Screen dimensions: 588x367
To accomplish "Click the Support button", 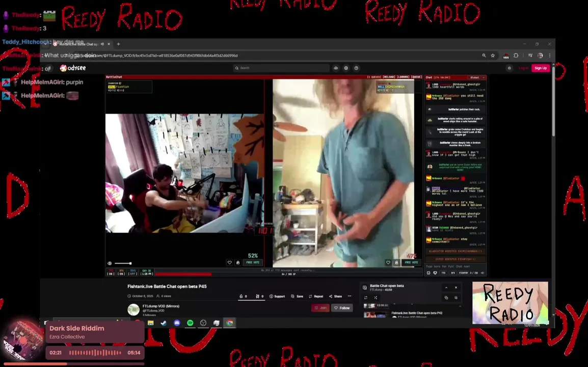I will (x=277, y=296).
